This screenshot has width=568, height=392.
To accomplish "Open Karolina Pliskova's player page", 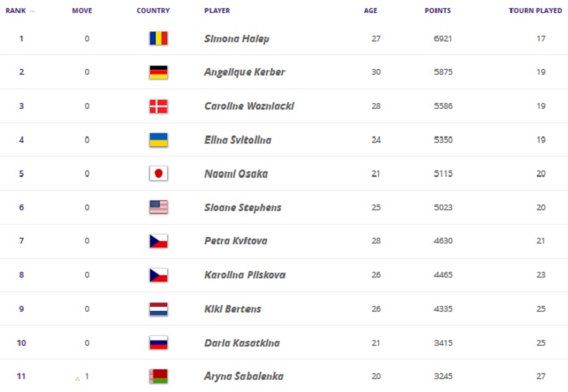I will [243, 275].
